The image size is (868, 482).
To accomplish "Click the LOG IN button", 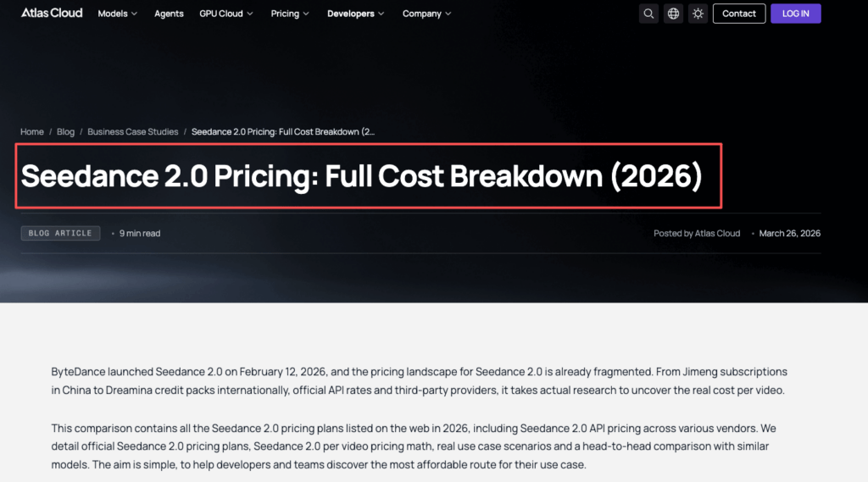I will coord(795,14).
